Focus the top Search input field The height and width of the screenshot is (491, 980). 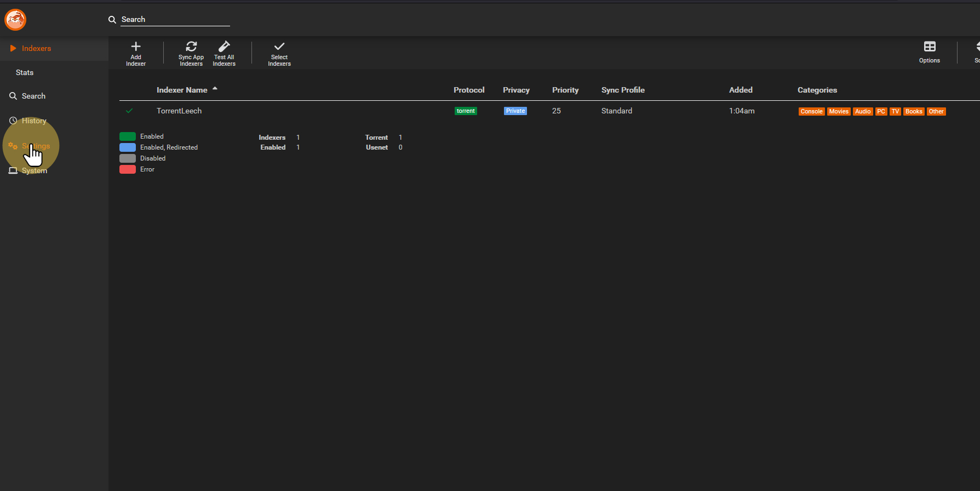[x=175, y=19]
